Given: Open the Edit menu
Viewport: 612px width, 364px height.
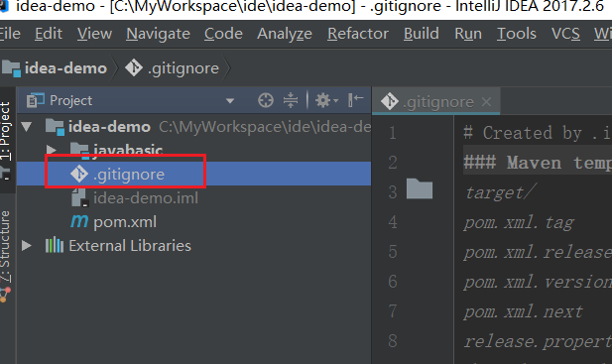Looking at the screenshot, I should click(x=49, y=34).
